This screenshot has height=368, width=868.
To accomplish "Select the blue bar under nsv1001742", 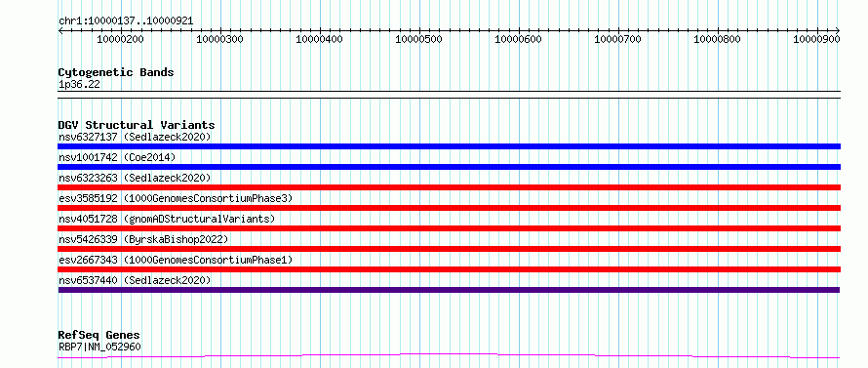I will pyautogui.click(x=449, y=167).
